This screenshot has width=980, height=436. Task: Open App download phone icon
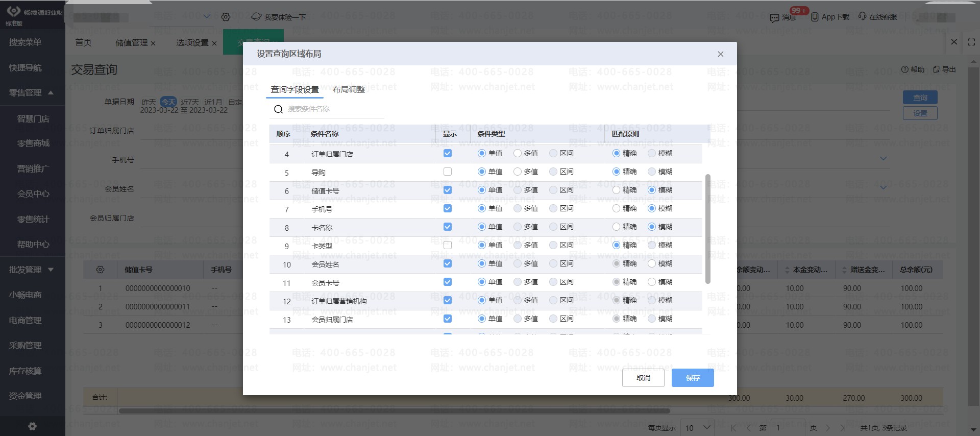click(815, 17)
